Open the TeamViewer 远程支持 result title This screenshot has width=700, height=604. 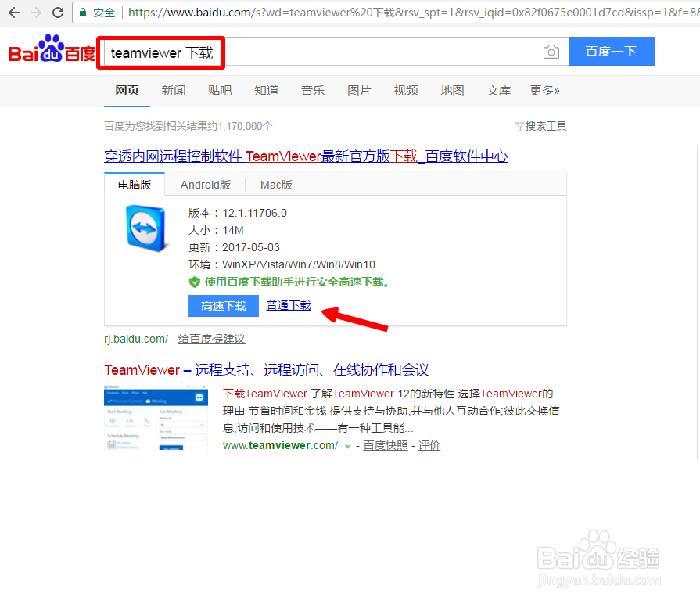point(266,369)
